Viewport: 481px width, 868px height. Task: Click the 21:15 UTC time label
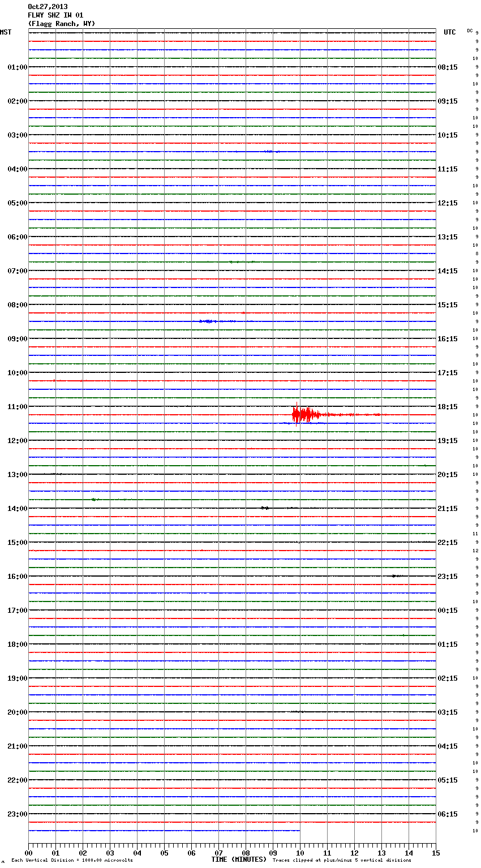[x=448, y=509]
